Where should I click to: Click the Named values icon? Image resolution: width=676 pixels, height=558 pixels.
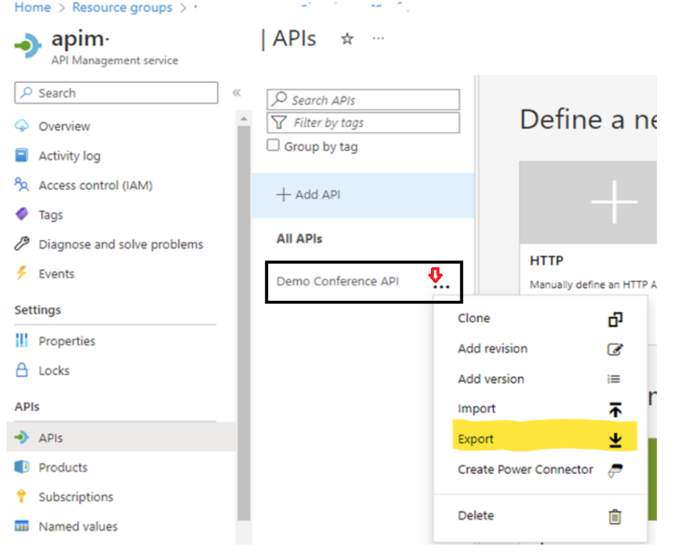tap(22, 526)
